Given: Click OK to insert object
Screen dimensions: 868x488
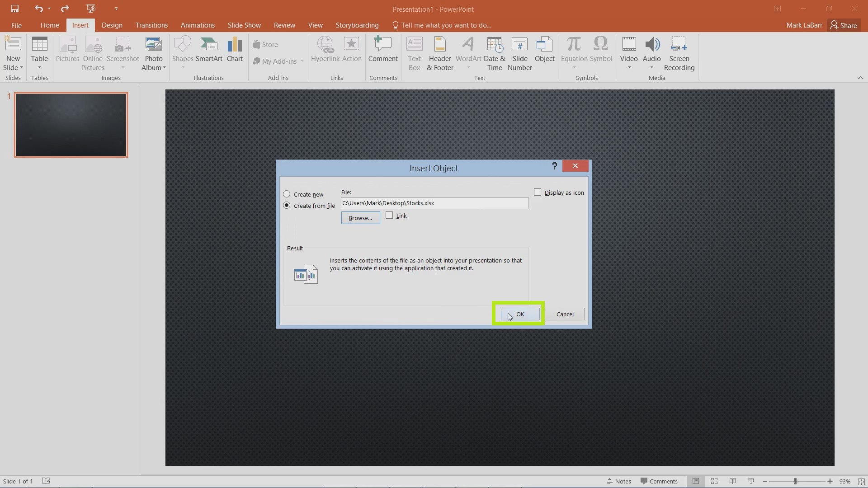Looking at the screenshot, I should click(517, 314).
